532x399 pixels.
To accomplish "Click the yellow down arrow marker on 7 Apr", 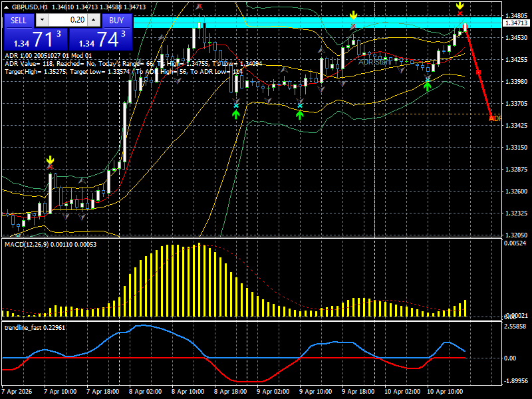I will tap(51, 160).
